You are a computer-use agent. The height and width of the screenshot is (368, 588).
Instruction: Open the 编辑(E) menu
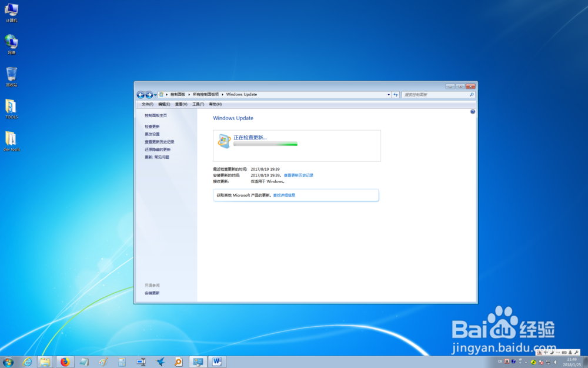coord(164,104)
